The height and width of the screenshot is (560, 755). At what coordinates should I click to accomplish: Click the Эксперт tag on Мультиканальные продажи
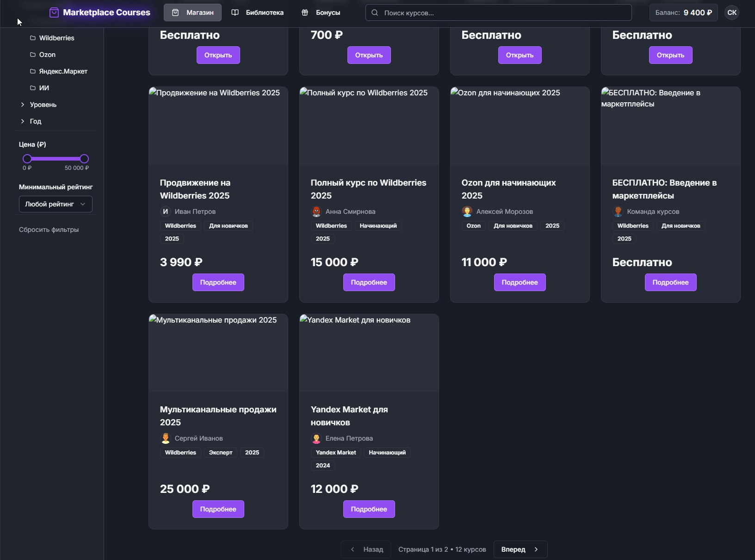[221, 453]
